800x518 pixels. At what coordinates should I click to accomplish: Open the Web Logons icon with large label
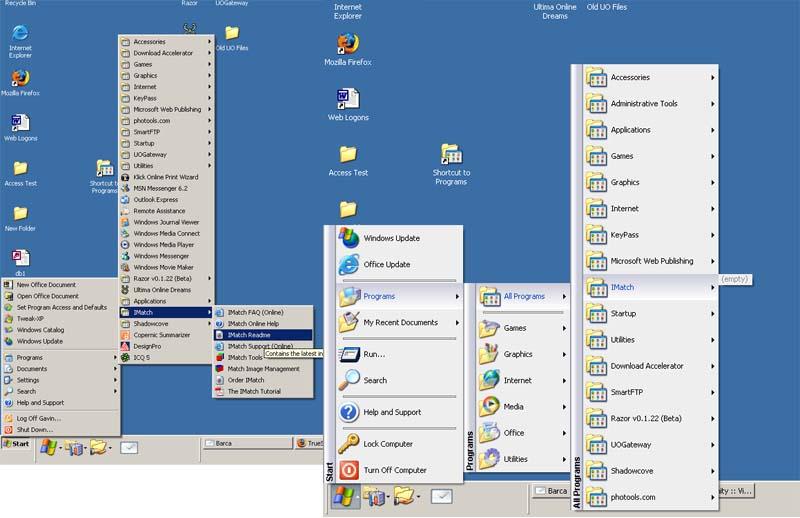click(x=348, y=105)
